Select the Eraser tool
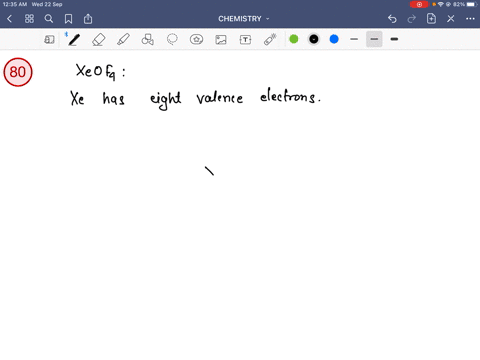 (x=99, y=40)
